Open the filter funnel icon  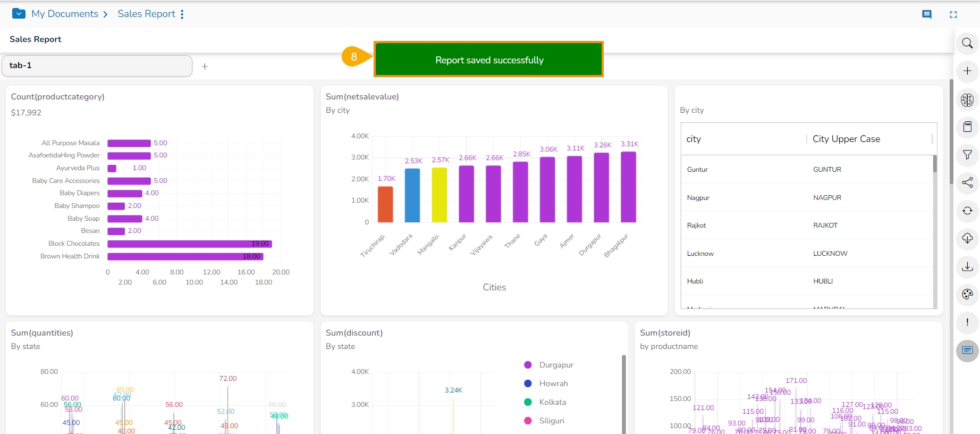[967, 155]
